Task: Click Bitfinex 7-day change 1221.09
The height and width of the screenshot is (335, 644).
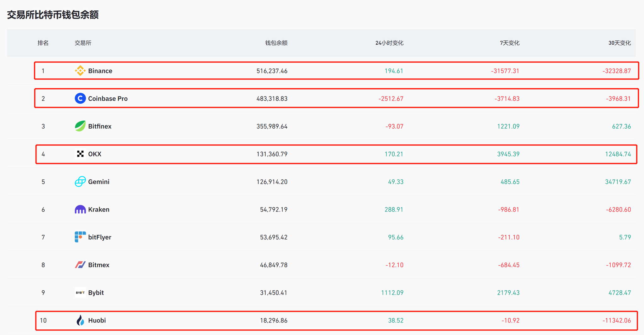Action: pos(508,126)
